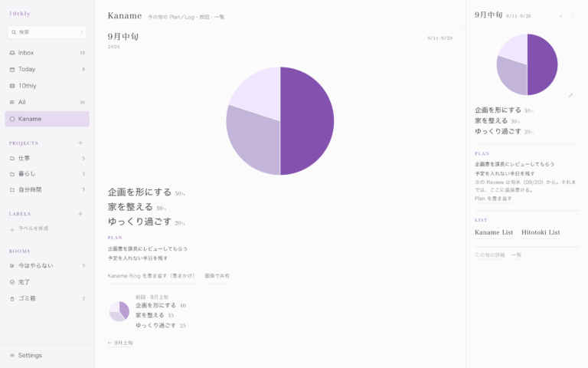Click the checkmark icon beside 完了
This screenshot has width=588, height=368.
click(x=12, y=282)
